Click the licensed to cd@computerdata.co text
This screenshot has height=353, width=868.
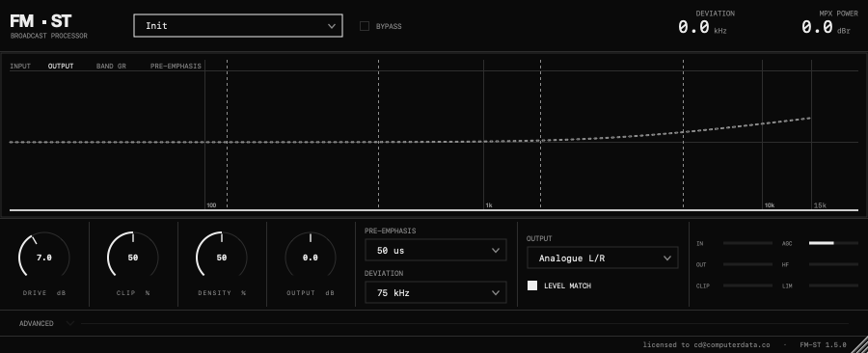click(x=706, y=344)
